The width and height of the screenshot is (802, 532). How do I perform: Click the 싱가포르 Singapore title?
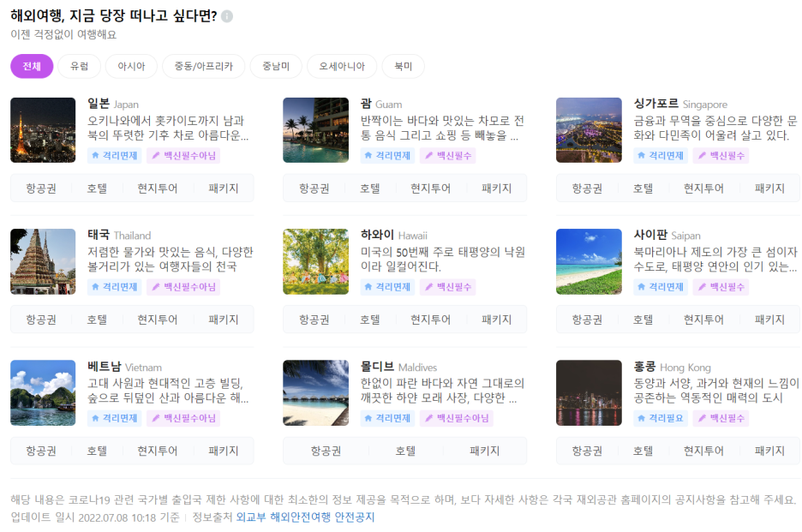pos(680,104)
